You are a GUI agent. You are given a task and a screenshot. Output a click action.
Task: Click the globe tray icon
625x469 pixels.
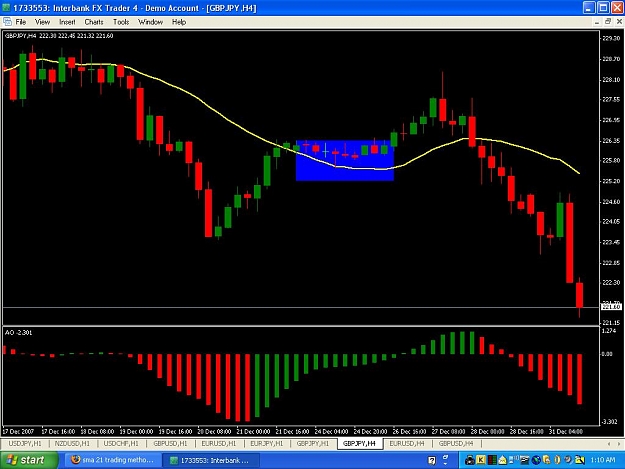[x=536, y=460]
